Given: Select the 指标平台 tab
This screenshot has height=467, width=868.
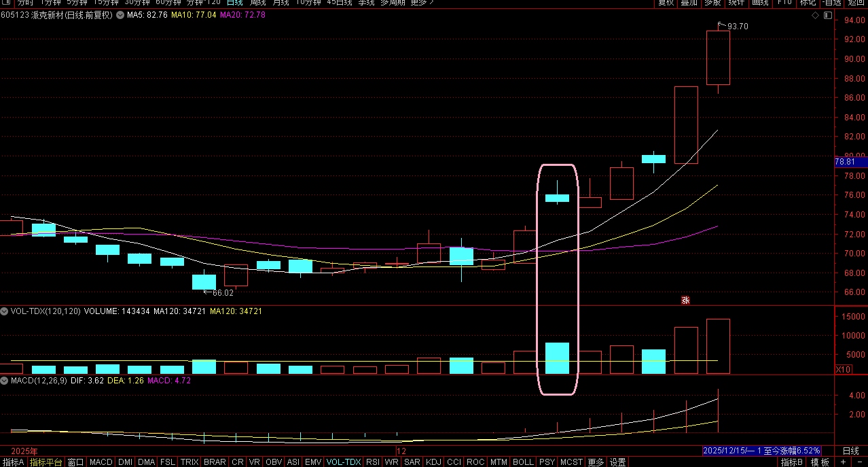Looking at the screenshot, I should [46, 462].
